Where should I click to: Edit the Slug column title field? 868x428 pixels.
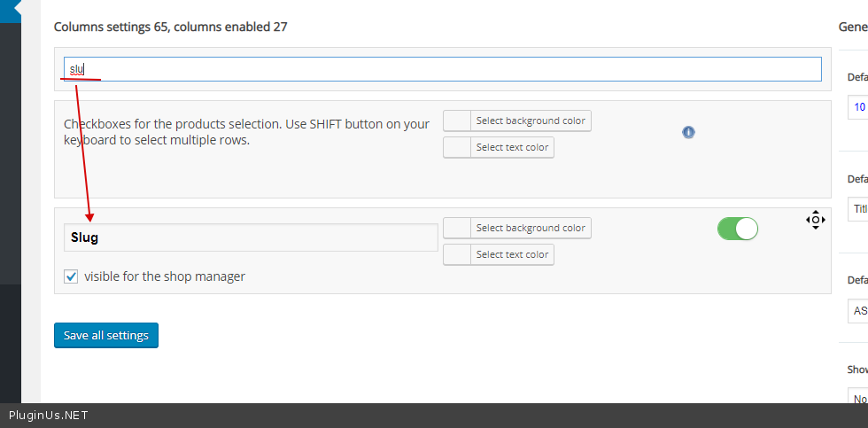[251, 237]
